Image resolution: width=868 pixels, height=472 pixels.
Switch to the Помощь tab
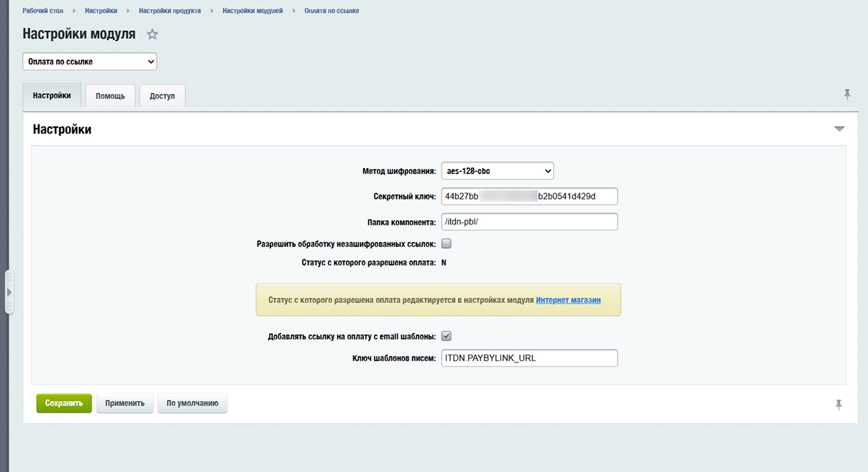[x=110, y=95]
